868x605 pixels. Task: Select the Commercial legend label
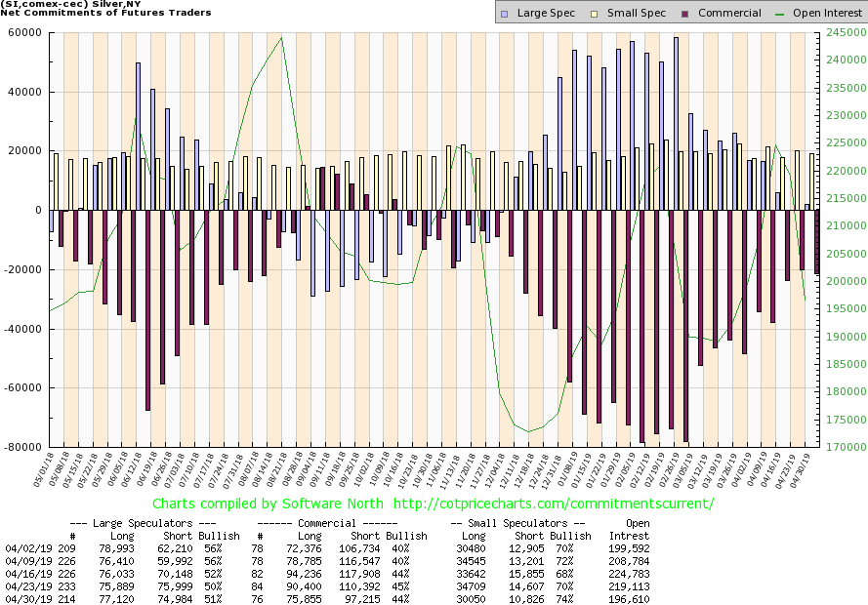coord(729,14)
